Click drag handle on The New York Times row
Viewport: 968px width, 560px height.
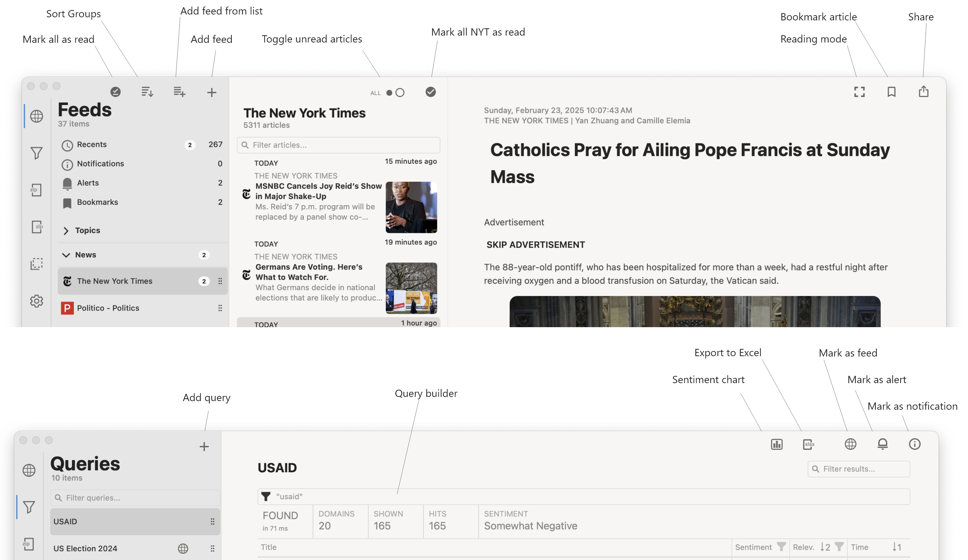[220, 281]
